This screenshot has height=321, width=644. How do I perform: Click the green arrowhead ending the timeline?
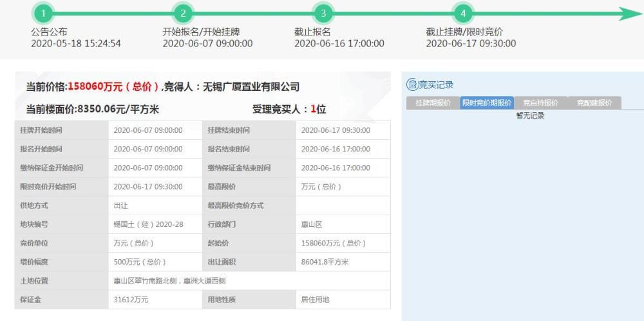tap(630, 14)
